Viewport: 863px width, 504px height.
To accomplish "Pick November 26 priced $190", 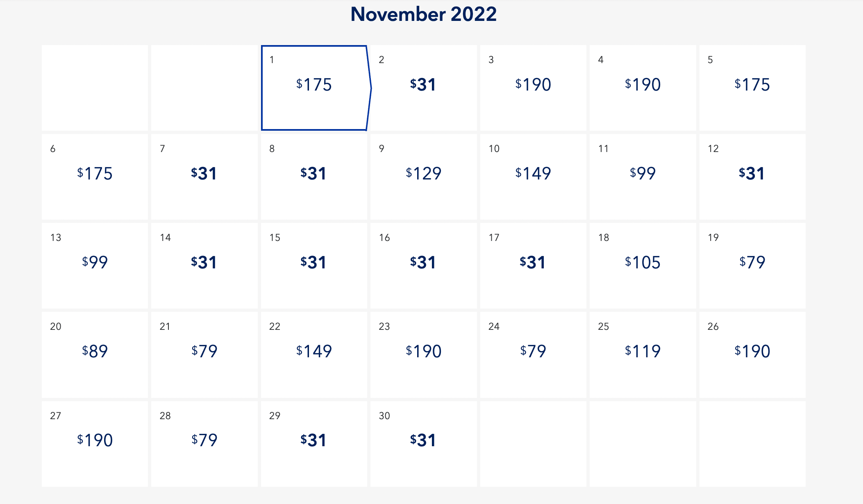I will click(752, 354).
